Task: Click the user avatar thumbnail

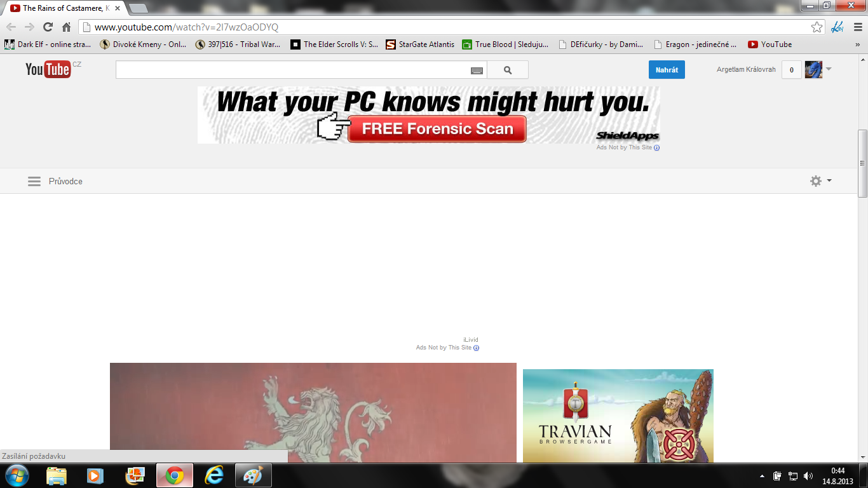Action: tap(813, 70)
